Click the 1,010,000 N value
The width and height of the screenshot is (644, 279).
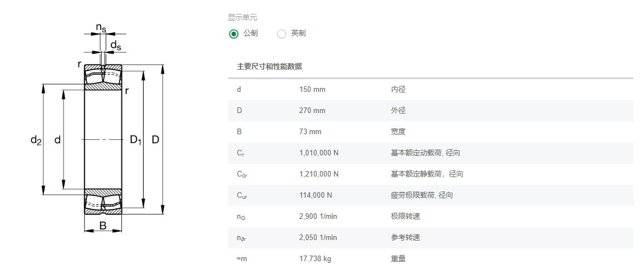click(x=319, y=153)
